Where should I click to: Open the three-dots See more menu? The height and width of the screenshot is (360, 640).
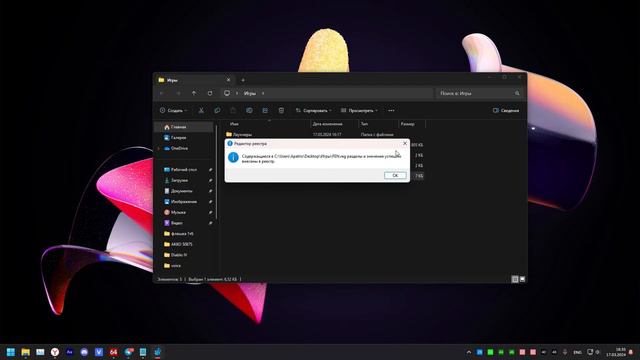point(391,110)
